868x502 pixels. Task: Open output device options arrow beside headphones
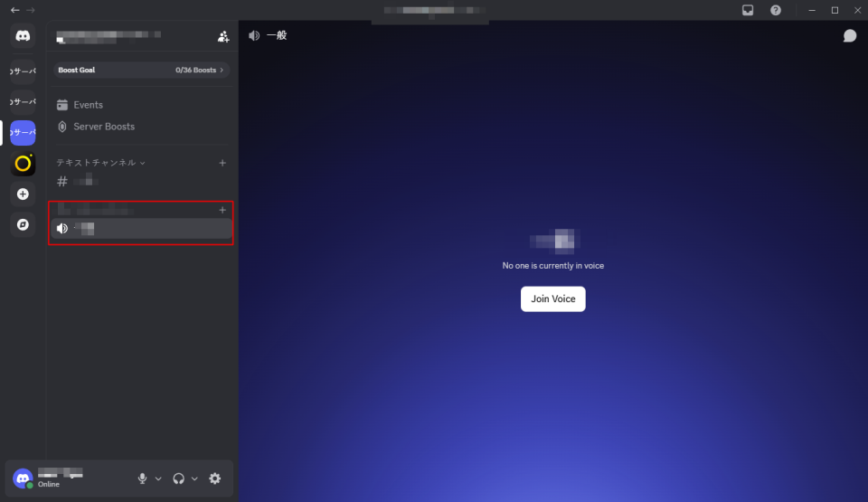pyautogui.click(x=194, y=478)
